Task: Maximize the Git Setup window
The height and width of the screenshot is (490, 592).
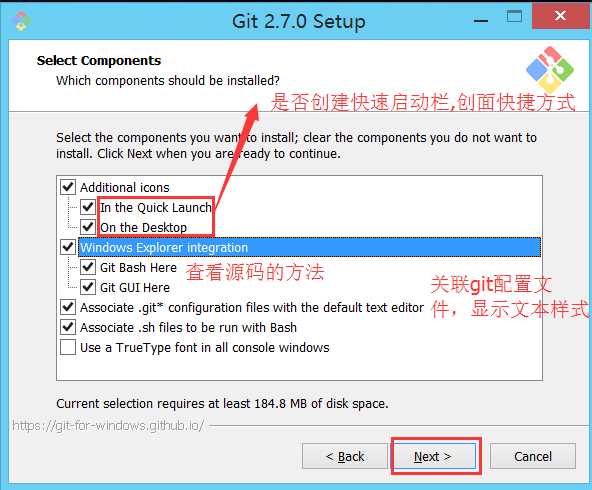Action: [x=514, y=17]
